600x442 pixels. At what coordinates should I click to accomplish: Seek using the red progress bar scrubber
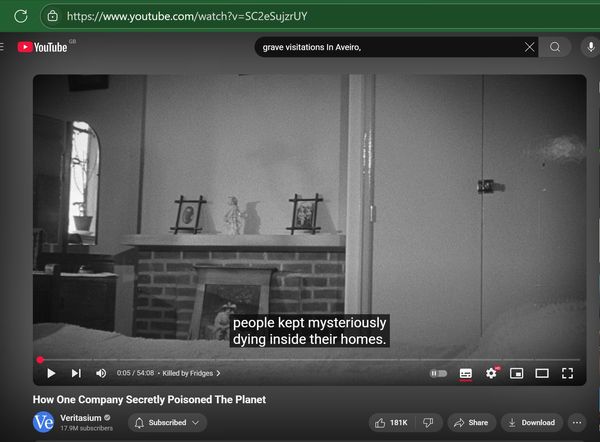click(x=40, y=360)
